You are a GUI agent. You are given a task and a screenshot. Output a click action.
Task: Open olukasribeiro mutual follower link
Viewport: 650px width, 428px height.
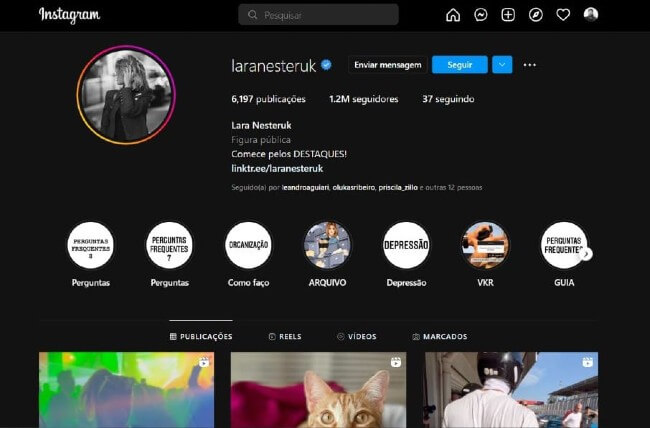354,187
